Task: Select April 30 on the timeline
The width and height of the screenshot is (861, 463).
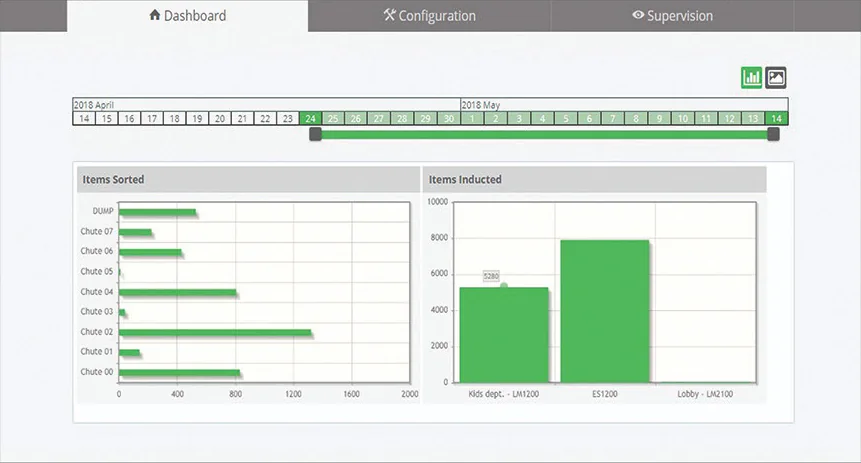Action: [449, 118]
